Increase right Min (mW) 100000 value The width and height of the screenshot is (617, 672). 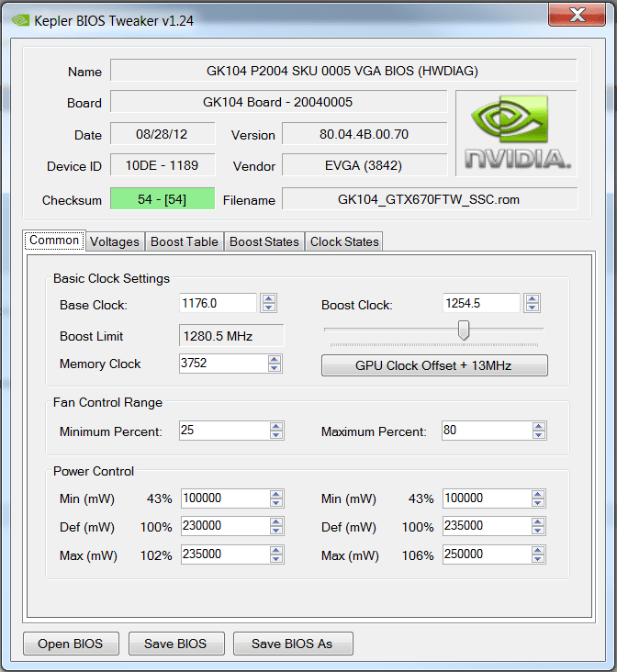click(538, 495)
